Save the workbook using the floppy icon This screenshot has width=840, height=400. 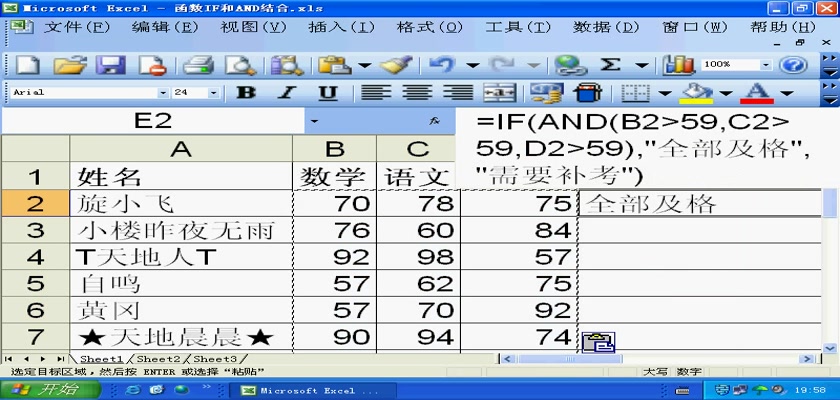[x=110, y=65]
